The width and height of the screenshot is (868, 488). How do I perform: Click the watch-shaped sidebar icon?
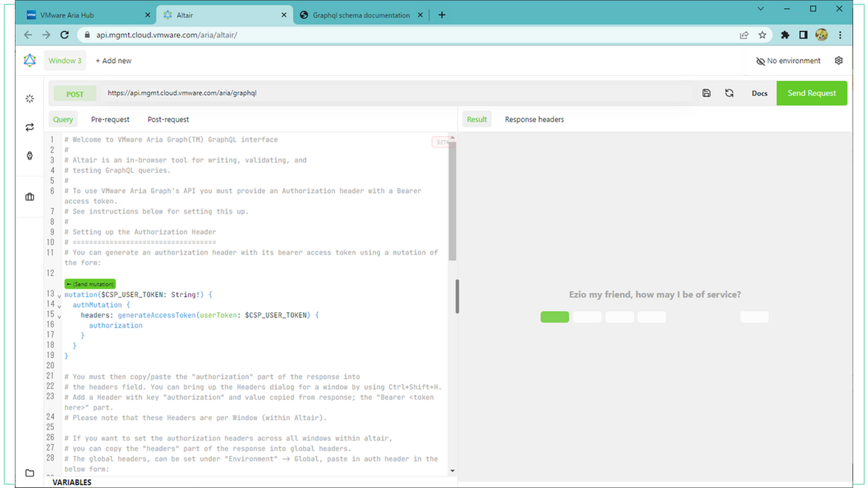tap(30, 155)
